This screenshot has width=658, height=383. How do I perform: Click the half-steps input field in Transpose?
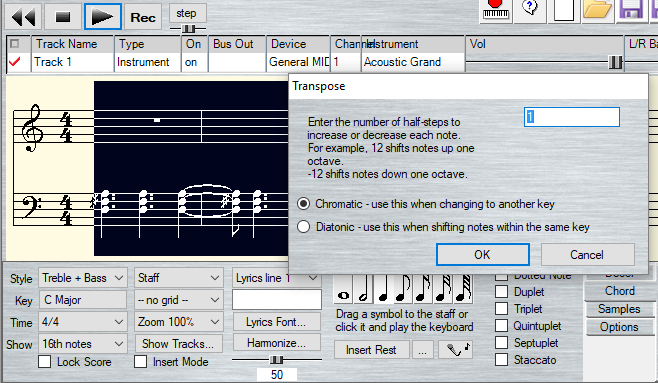point(572,117)
